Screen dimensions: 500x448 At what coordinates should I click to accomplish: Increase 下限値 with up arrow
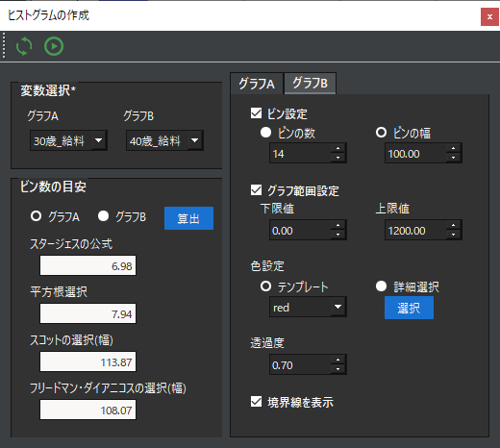pos(337,225)
